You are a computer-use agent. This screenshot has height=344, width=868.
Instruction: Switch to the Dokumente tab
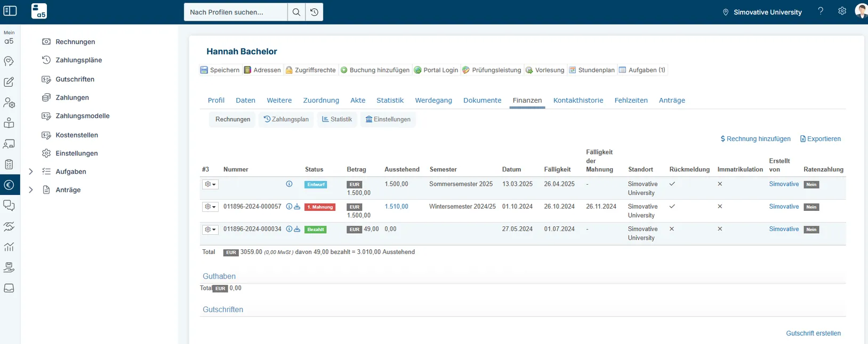pos(482,100)
